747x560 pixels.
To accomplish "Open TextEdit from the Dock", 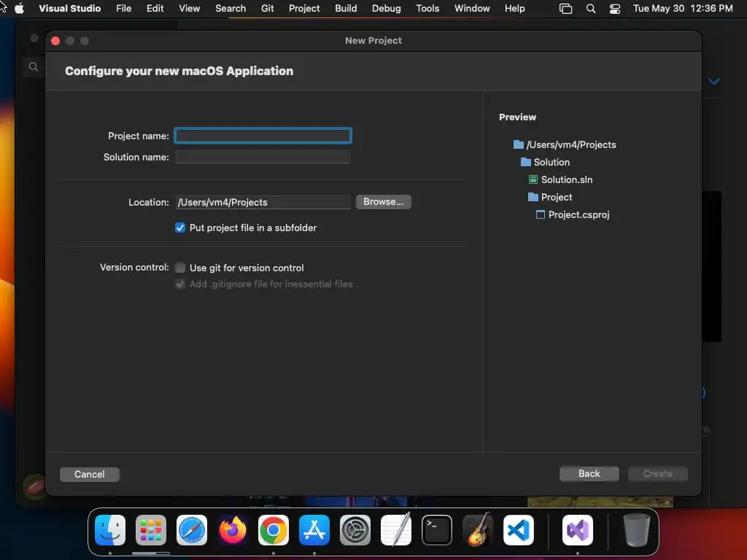I will tap(396, 530).
